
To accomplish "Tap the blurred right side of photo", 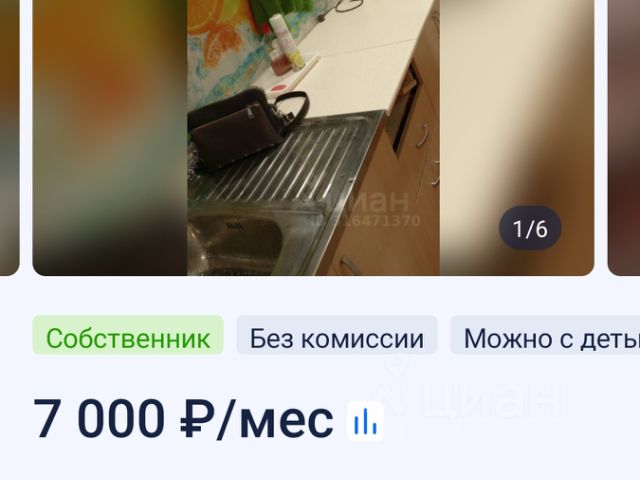I will pyautogui.click(x=517, y=138).
